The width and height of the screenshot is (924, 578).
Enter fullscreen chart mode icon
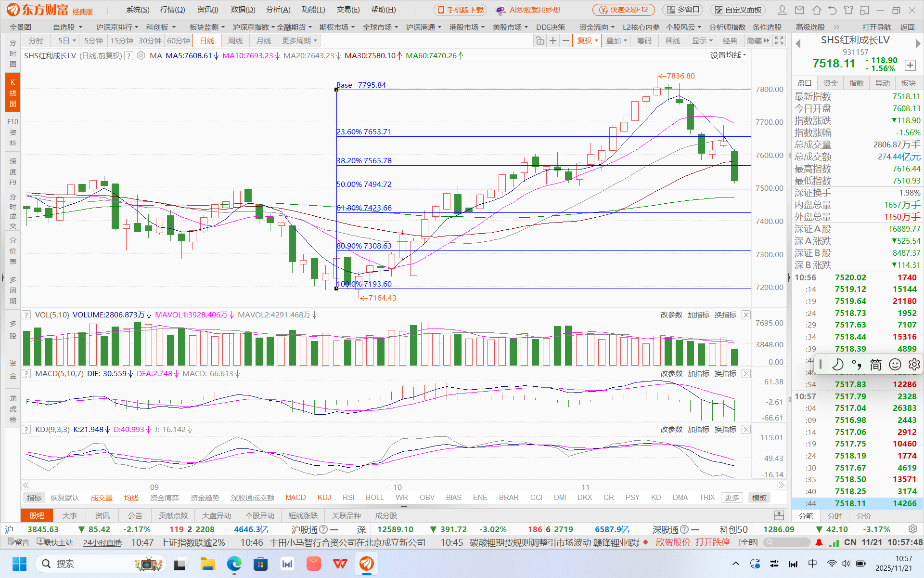coord(779,41)
